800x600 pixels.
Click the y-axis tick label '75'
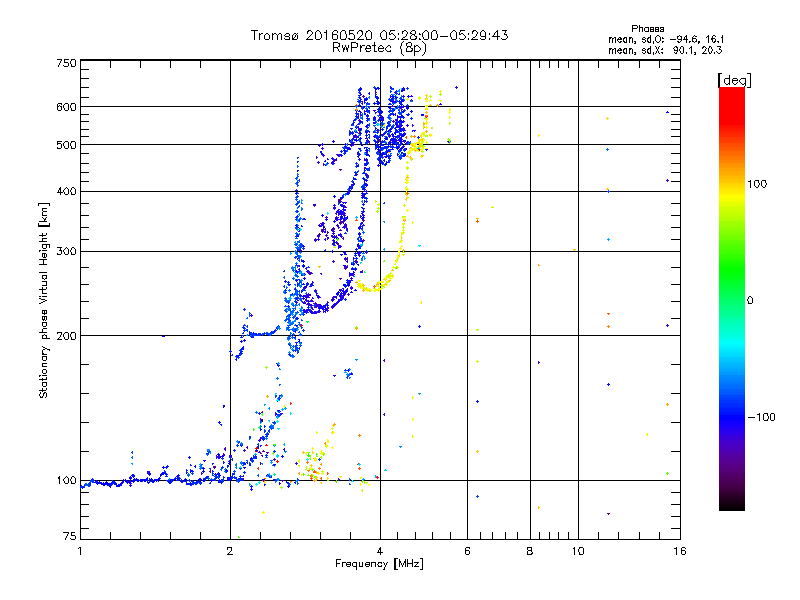click(70, 536)
